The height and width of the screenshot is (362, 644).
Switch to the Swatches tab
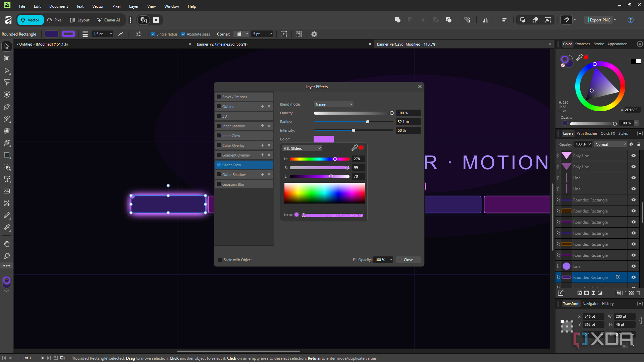(582, 44)
